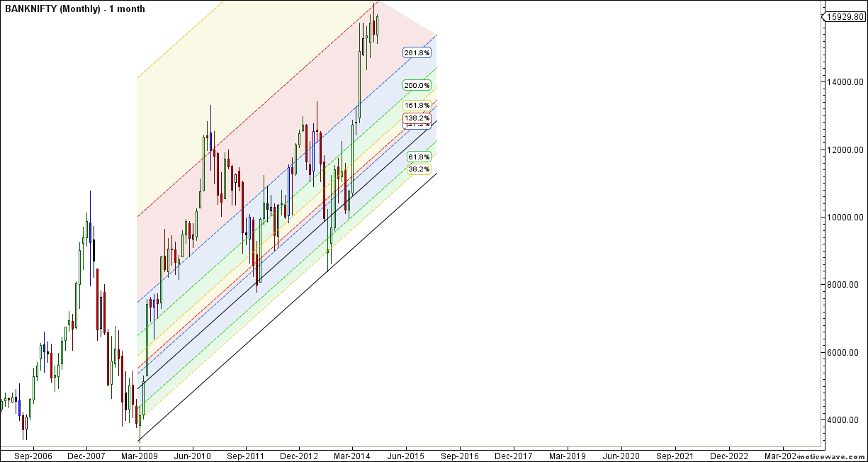Select the 161.8% yellow-bordered level label
This screenshot has width=868, height=462.
pos(417,106)
